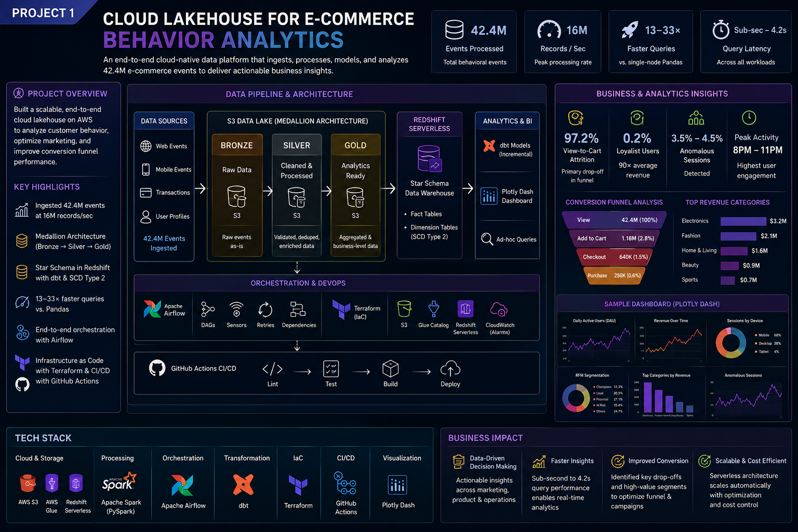Click the speedometer icon beside 16M Records / Sec
The width and height of the screenshot is (798, 532).
coord(549,30)
